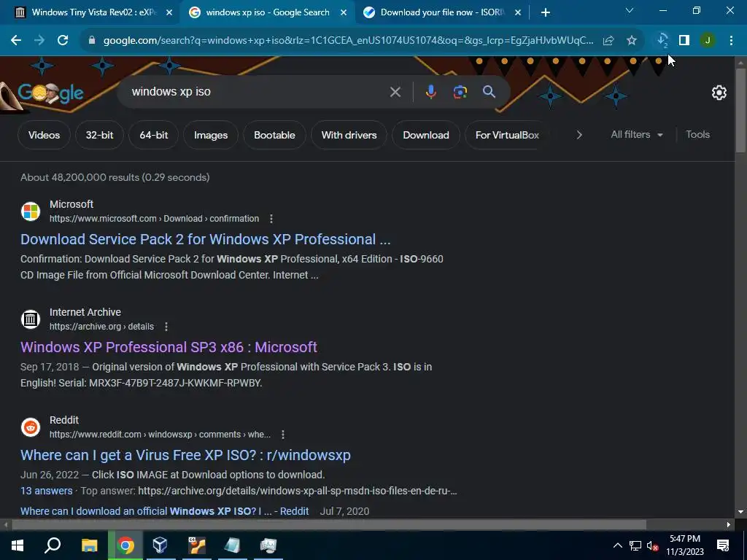Open Chrome's three-dot menu
747x560 pixels.
click(x=731, y=41)
